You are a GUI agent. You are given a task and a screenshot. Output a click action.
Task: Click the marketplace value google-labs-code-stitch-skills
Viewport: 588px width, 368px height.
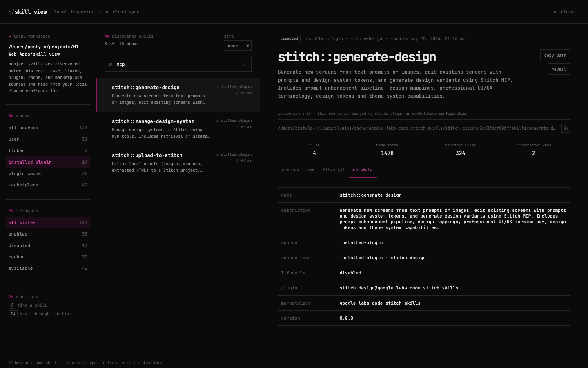point(380,303)
